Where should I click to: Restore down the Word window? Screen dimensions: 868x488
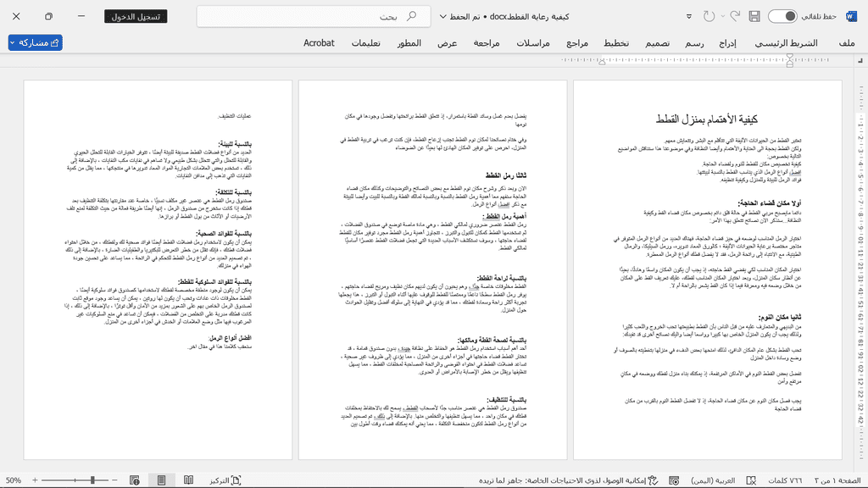[48, 17]
